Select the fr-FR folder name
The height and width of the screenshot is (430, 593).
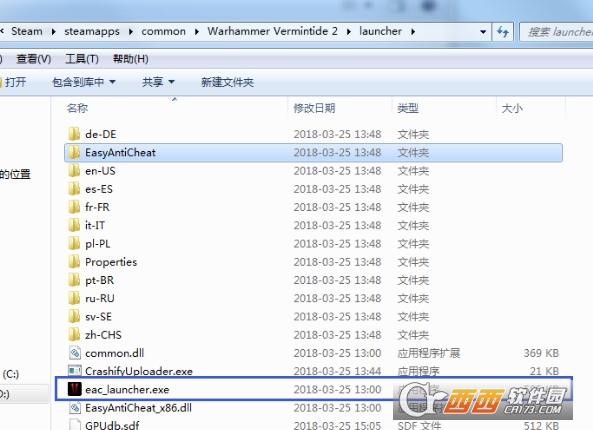coord(97,207)
